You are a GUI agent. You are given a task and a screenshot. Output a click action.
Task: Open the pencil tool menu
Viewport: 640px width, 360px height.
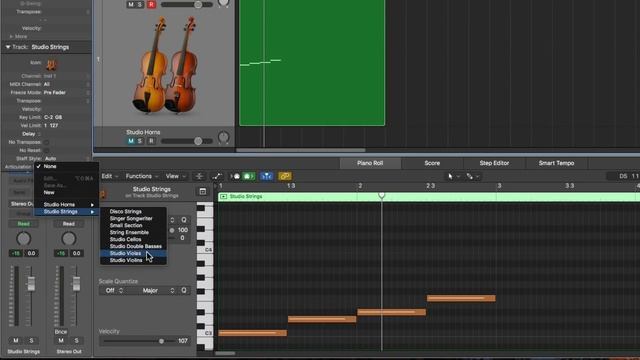coord(473,176)
